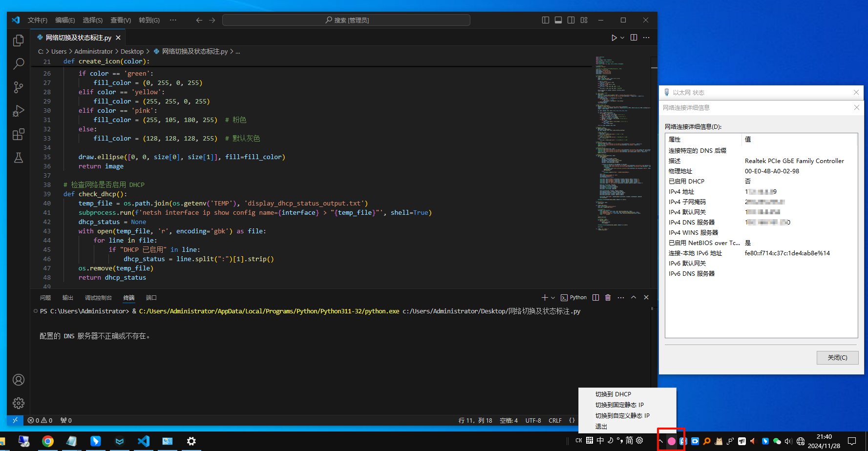The image size is (868, 451).
Task: Switch to the 问题 panel tab
Action: click(x=45, y=298)
